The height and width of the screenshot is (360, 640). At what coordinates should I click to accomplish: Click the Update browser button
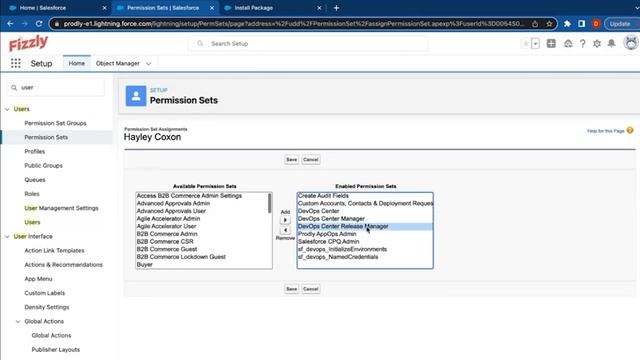pyautogui.click(x=620, y=24)
